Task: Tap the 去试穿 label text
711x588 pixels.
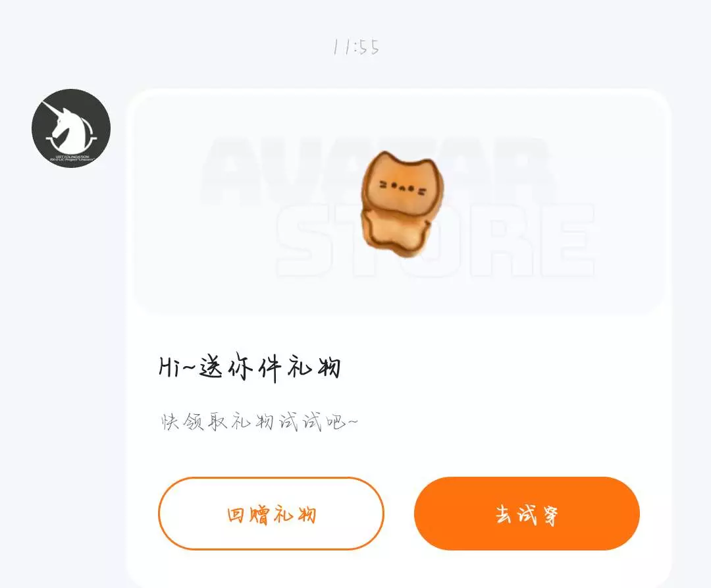Action: tap(527, 515)
